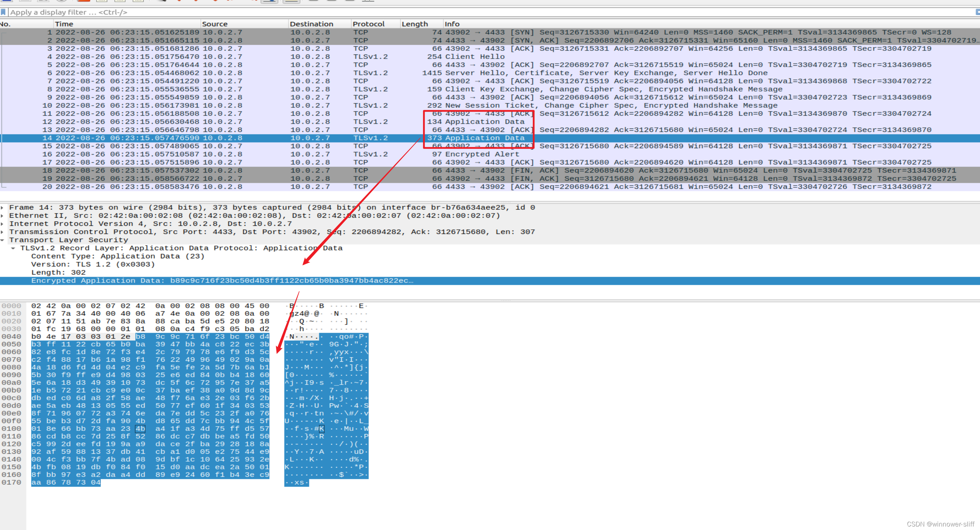The height and width of the screenshot is (530, 980).
Task: Click the Go to first packet icon
Action: pyautogui.click(x=230, y=1)
